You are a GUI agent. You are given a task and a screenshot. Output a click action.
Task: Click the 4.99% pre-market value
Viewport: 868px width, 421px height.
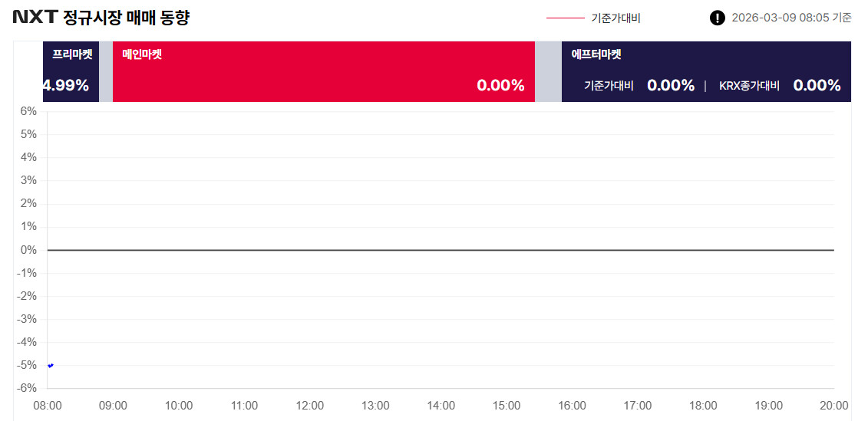click(66, 85)
